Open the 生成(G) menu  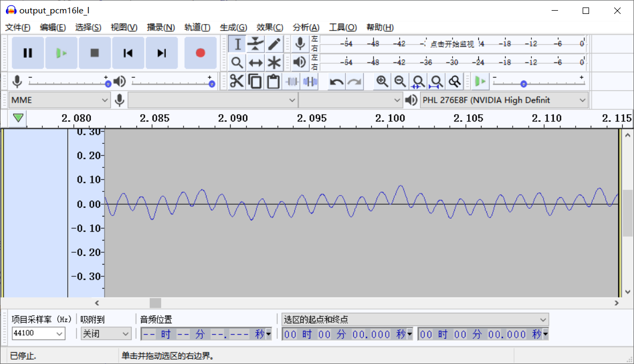point(233,27)
